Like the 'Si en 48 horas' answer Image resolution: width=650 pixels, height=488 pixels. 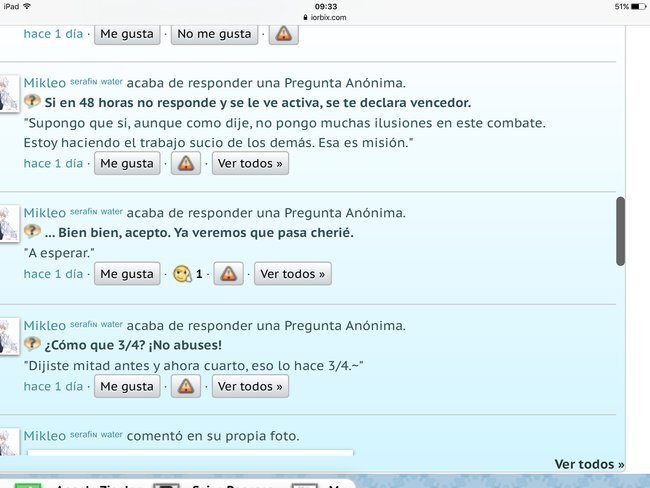[x=127, y=163]
